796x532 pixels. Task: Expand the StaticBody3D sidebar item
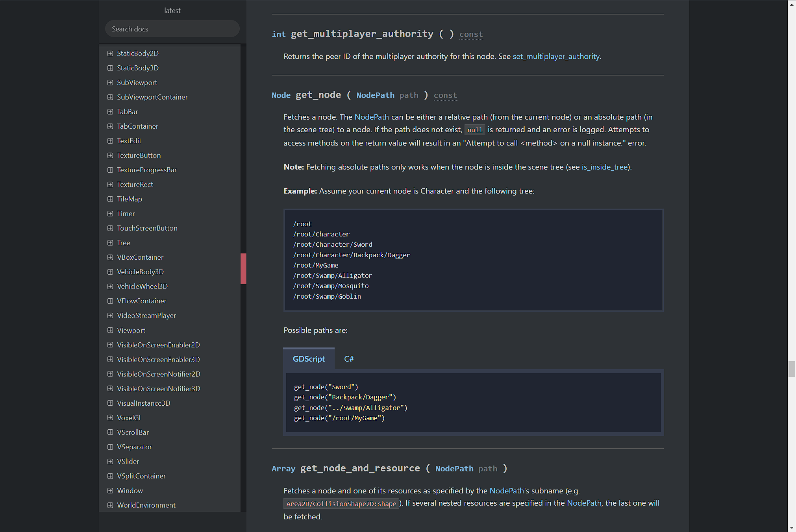(x=110, y=68)
